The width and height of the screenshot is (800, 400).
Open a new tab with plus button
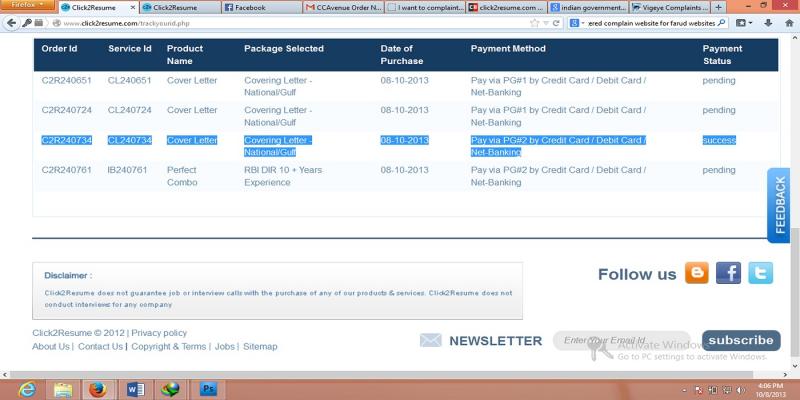click(x=718, y=8)
